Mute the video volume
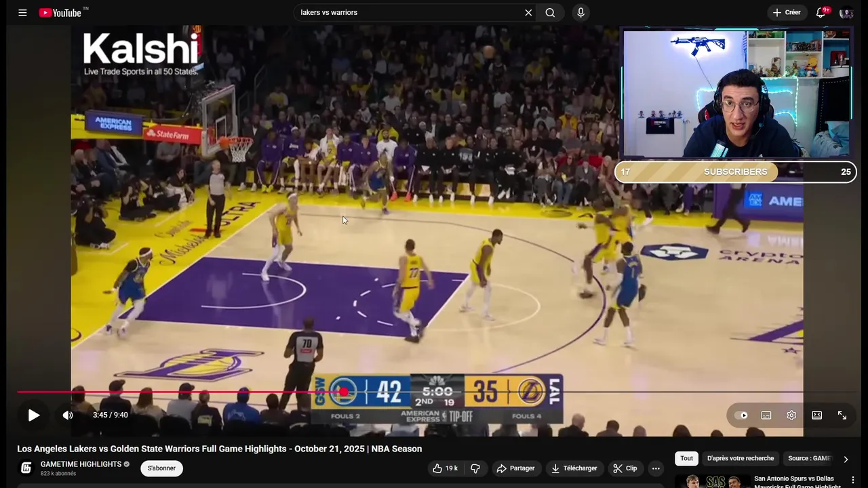This screenshot has width=868, height=488. [x=68, y=415]
